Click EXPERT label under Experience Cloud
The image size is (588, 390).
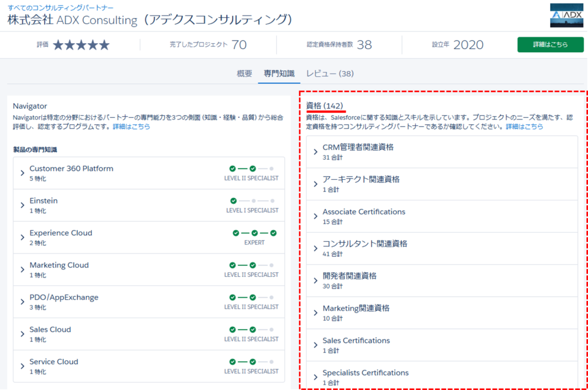coord(254,242)
